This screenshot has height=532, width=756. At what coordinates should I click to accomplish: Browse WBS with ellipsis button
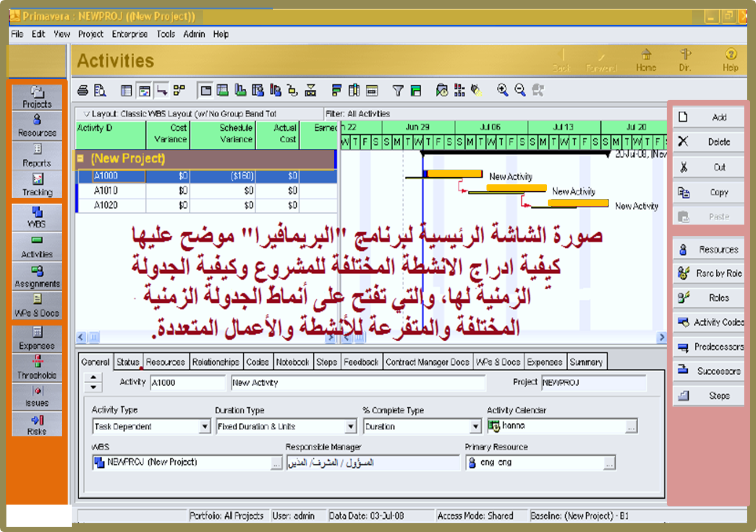[276, 464]
